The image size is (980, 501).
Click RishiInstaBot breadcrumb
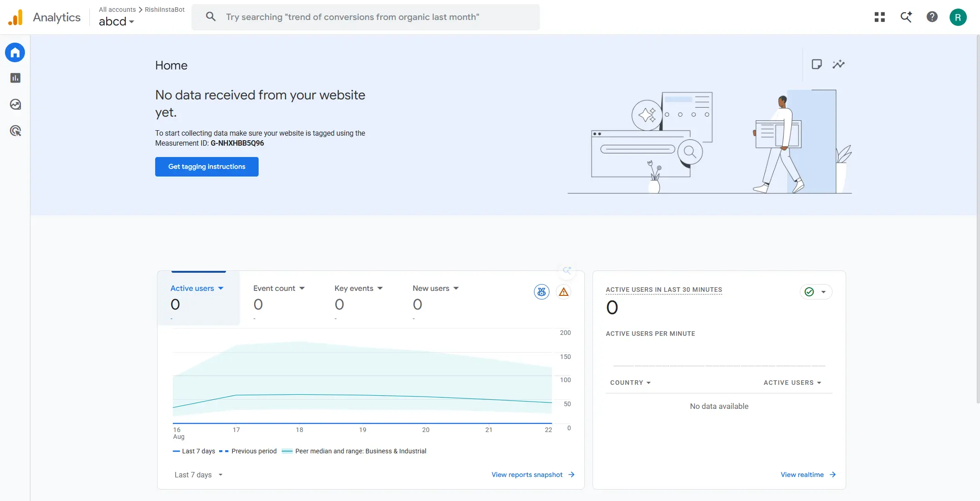click(165, 10)
